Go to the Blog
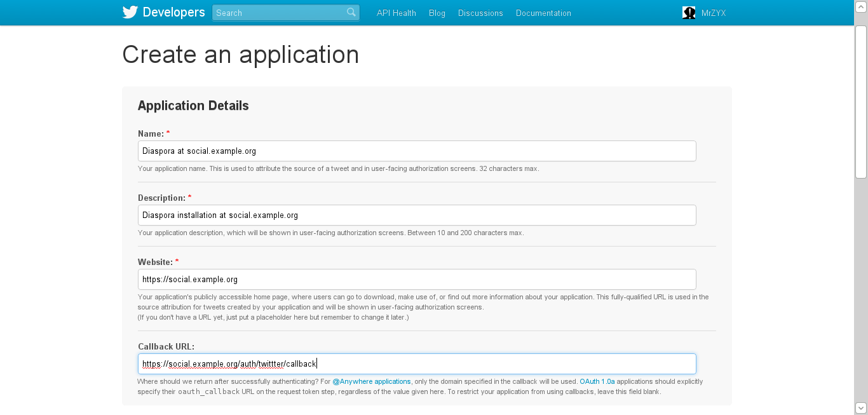This screenshot has width=868, height=415. pyautogui.click(x=437, y=13)
